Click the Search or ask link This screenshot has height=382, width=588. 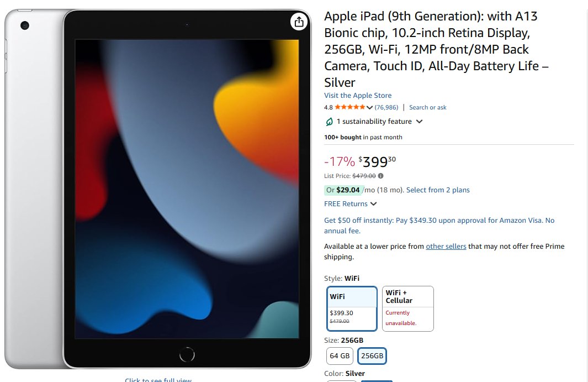click(428, 107)
